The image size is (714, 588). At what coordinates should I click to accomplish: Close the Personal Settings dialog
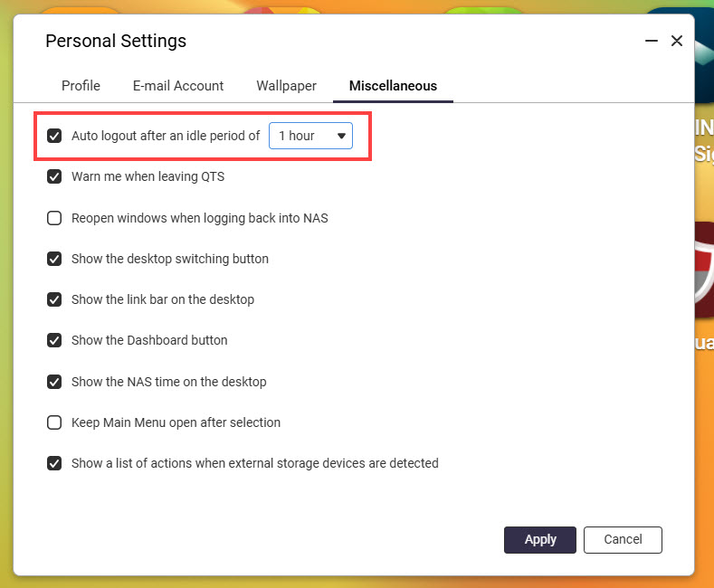676,42
